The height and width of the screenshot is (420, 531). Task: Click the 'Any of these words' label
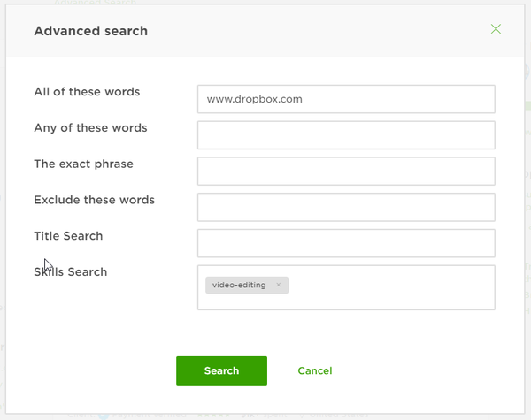click(90, 128)
